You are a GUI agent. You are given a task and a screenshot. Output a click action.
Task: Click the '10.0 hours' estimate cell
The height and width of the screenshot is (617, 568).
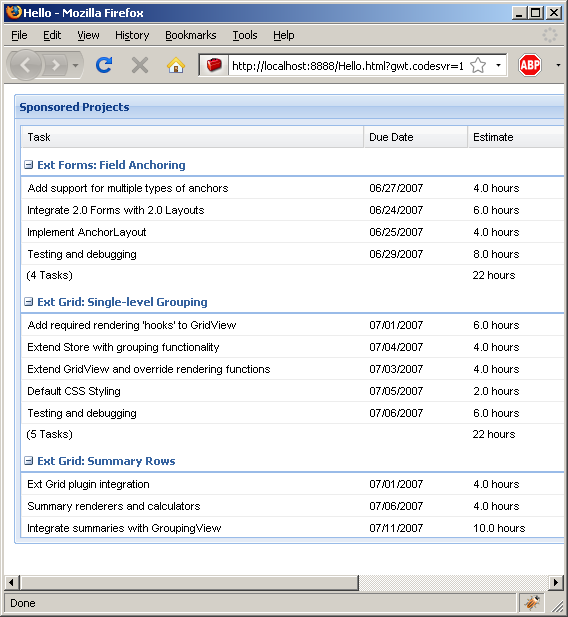[x=499, y=528]
